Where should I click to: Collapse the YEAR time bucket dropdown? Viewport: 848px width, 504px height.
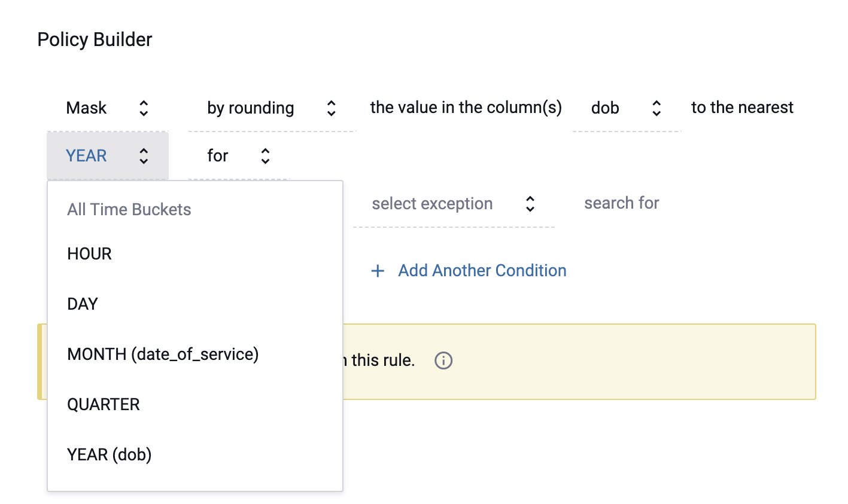point(108,155)
